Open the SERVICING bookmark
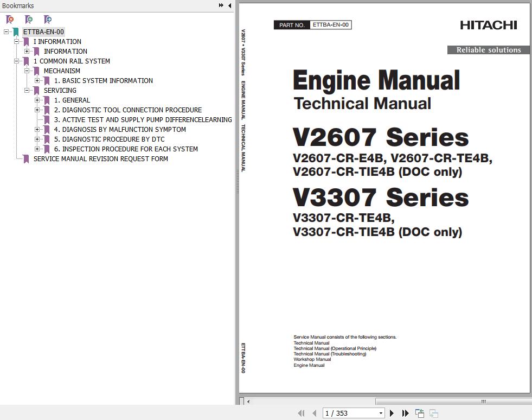This screenshot has height=420, width=532. pyautogui.click(x=60, y=90)
